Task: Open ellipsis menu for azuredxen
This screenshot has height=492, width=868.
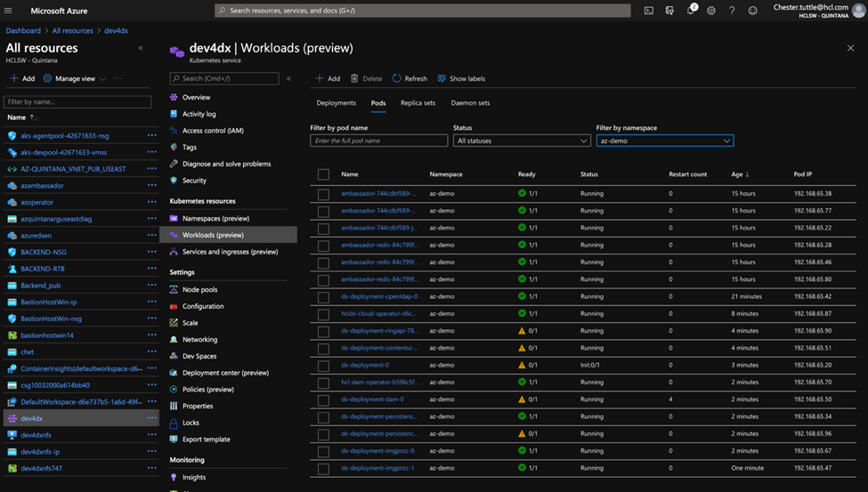Action: click(x=151, y=235)
